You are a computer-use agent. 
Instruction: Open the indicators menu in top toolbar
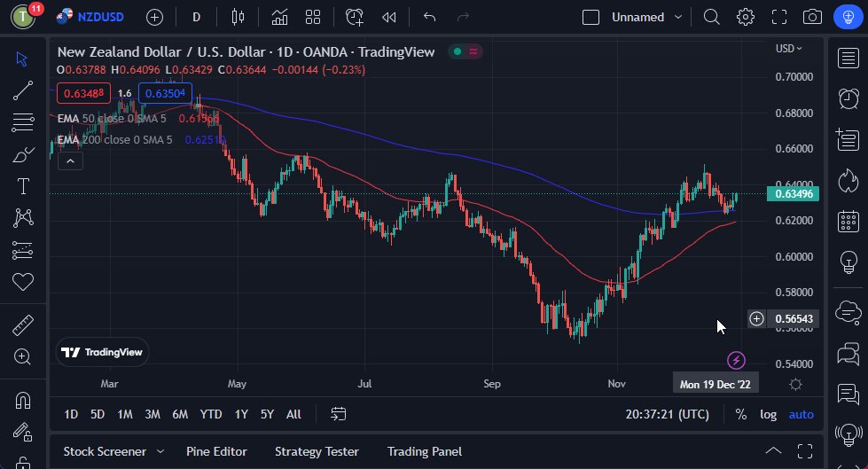pos(279,17)
